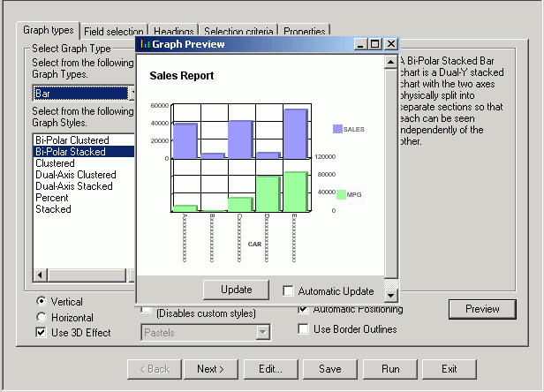The image size is (544, 392).
Task: Toggle the Automatic Positioning checkbox
Action: [x=303, y=309]
